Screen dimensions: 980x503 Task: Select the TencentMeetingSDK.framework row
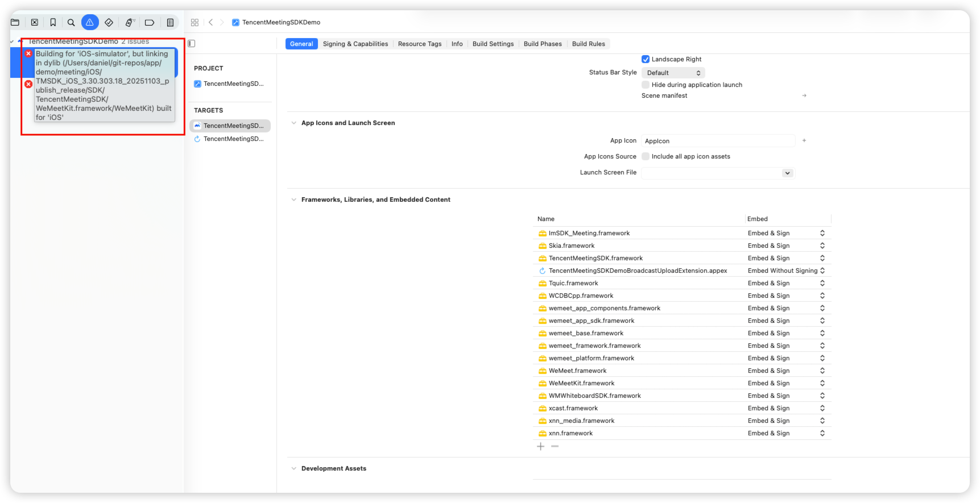pyautogui.click(x=682, y=258)
